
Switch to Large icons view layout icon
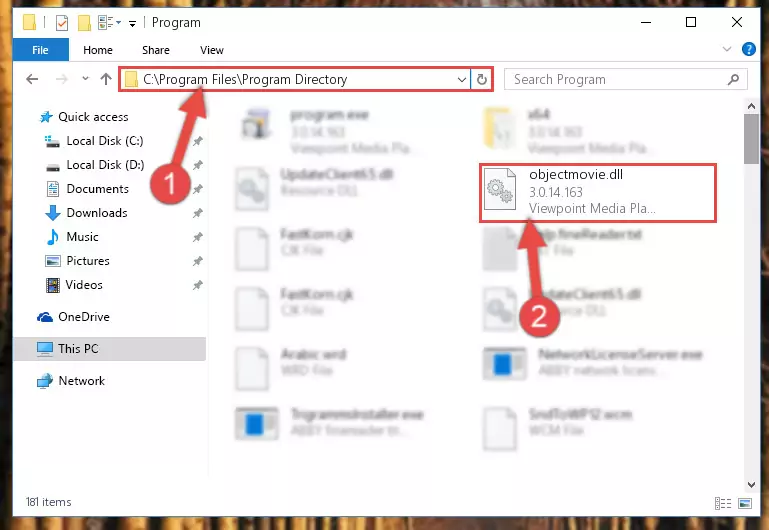(x=744, y=503)
